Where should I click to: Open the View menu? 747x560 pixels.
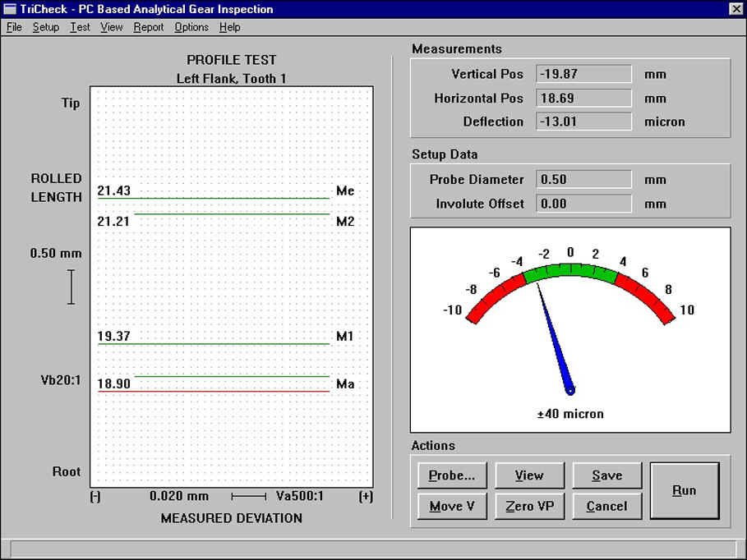click(112, 27)
